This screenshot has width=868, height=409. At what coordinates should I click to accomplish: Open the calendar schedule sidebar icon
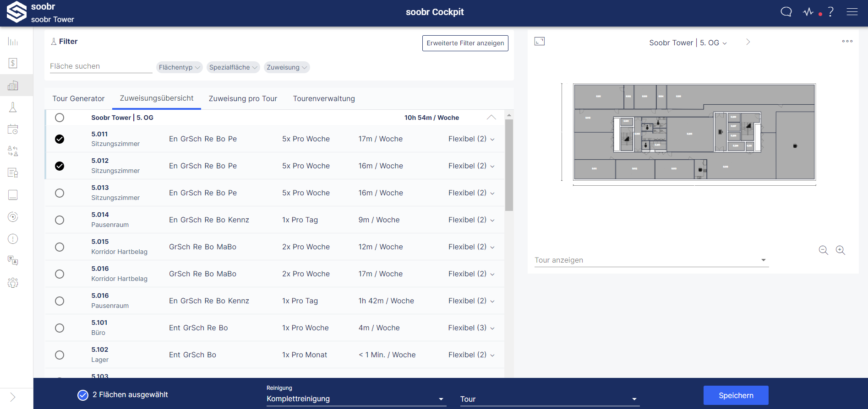click(x=13, y=129)
